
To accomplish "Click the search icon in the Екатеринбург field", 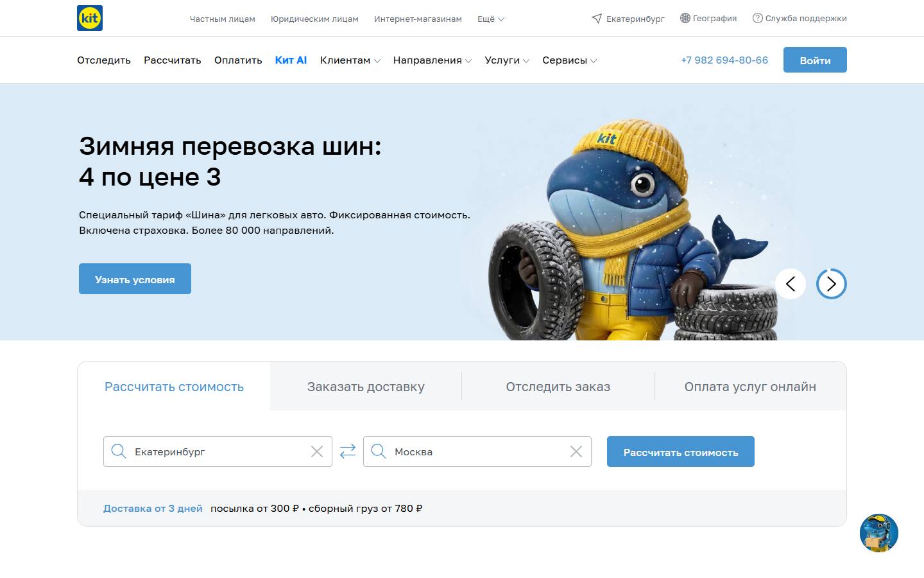I will pos(119,451).
